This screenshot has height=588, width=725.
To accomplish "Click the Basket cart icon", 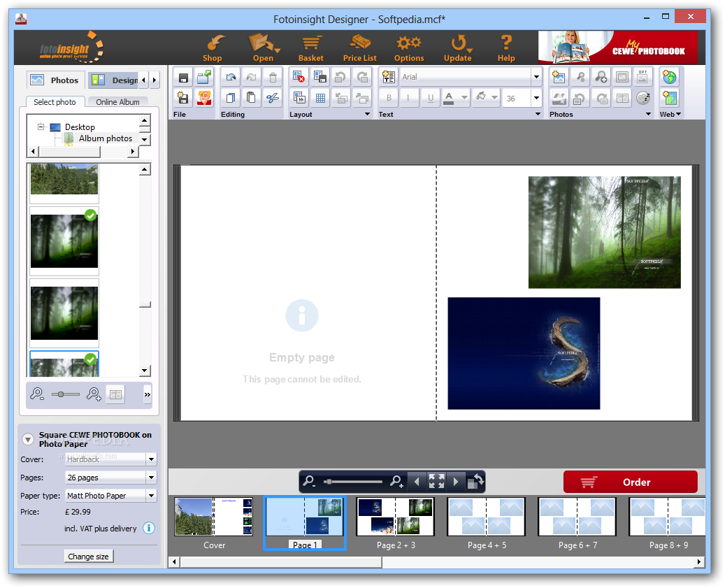I will pyautogui.click(x=310, y=48).
